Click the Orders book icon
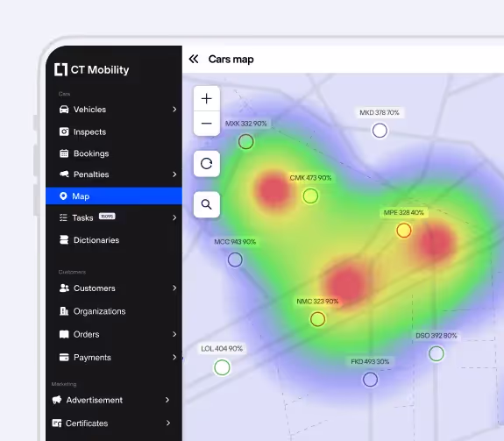Viewport: 504px width, 441px height. point(64,334)
